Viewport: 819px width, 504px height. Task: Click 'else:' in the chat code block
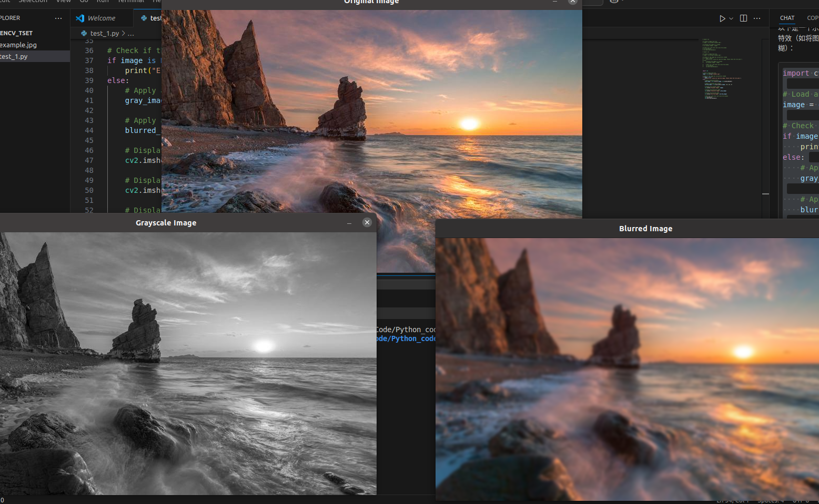coord(793,157)
